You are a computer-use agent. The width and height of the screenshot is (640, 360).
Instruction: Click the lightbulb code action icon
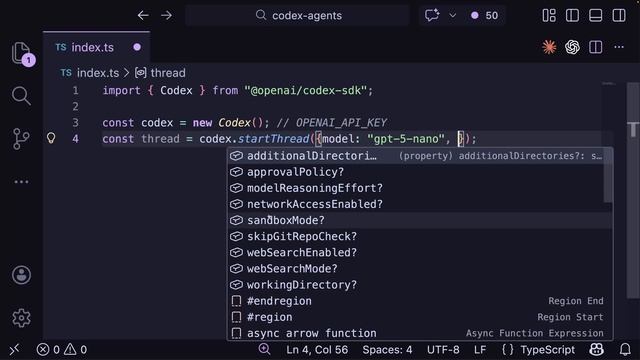[51, 138]
